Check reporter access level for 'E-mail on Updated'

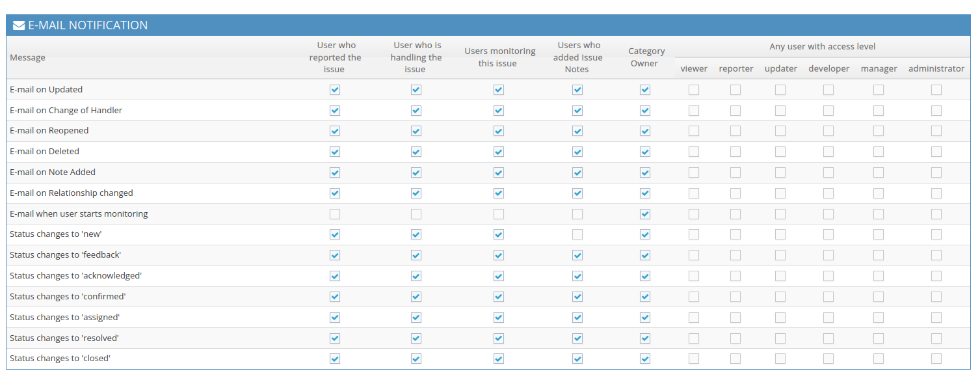click(735, 90)
